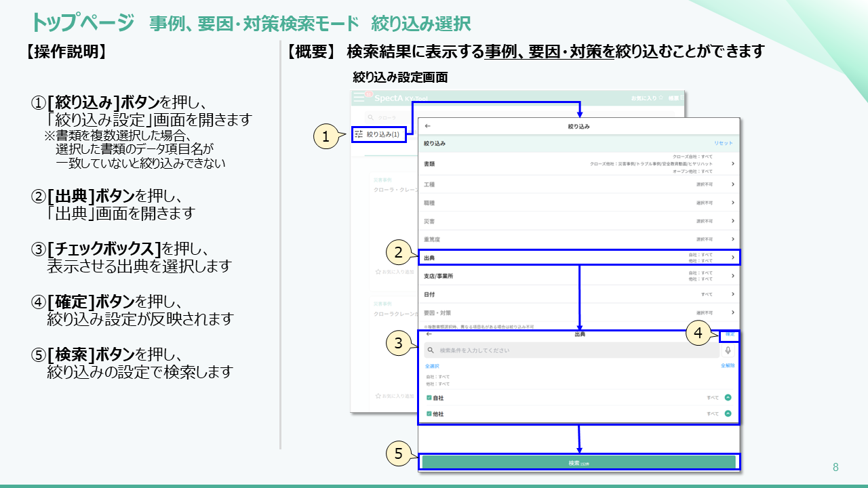
Task: Tap the microphone voice input icon
Action: [x=728, y=350]
